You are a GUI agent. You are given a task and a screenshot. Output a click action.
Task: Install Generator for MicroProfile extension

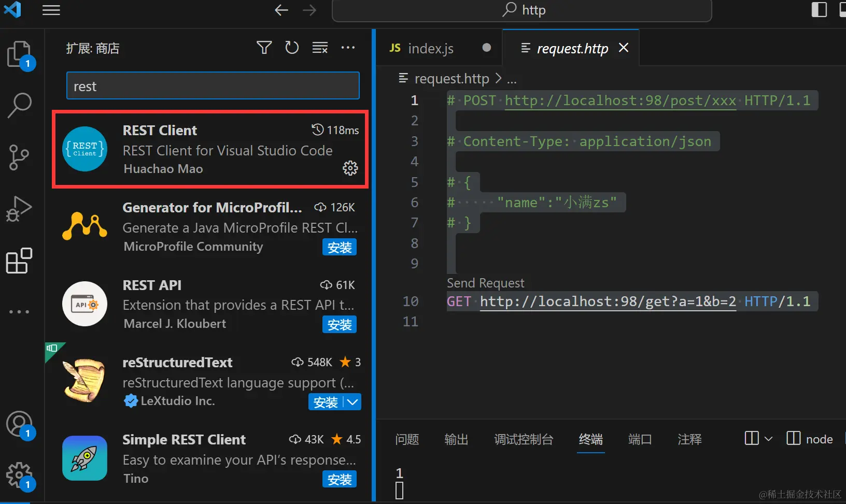coord(340,247)
